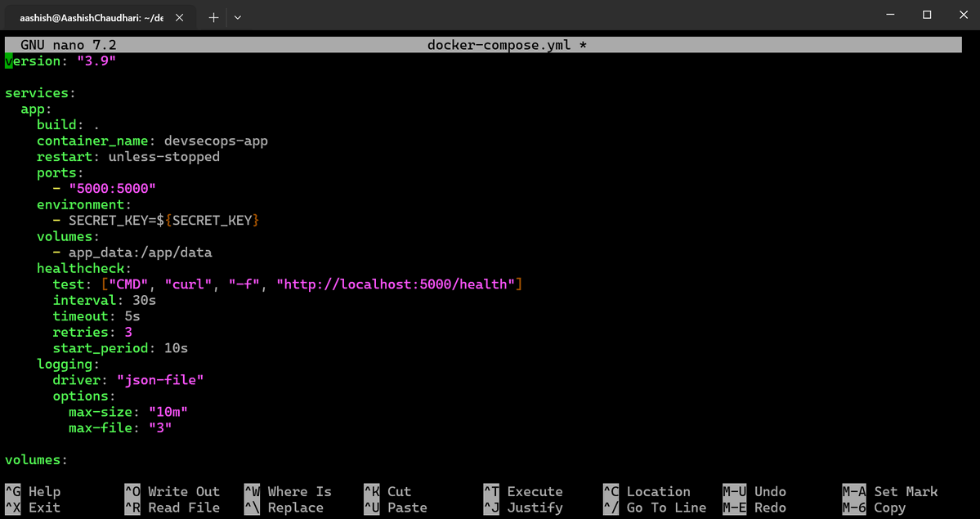Click the unless-stopped restart value

click(164, 157)
